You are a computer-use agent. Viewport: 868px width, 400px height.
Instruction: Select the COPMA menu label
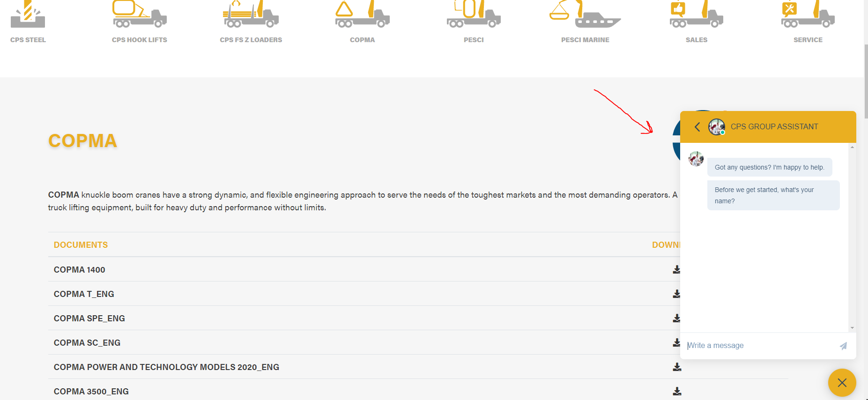(363, 40)
